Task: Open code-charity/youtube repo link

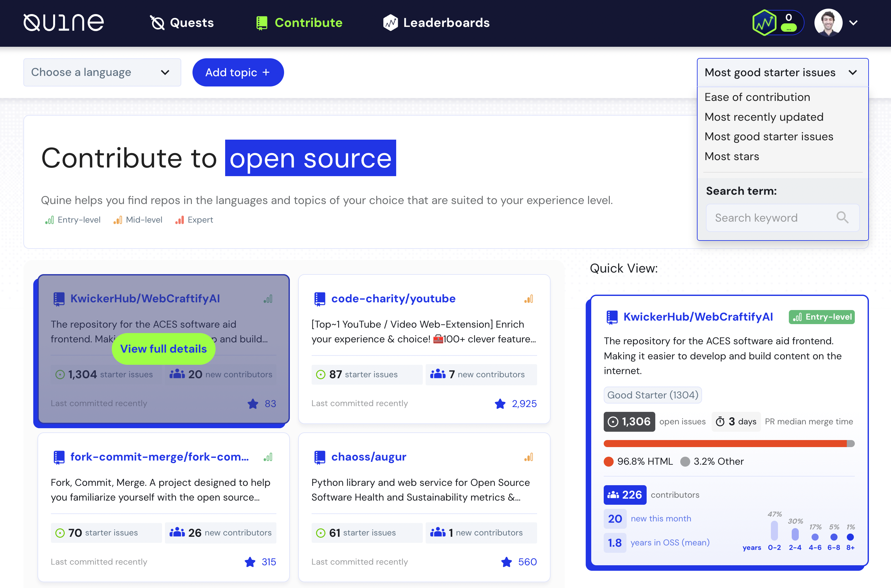Action: 393,298
